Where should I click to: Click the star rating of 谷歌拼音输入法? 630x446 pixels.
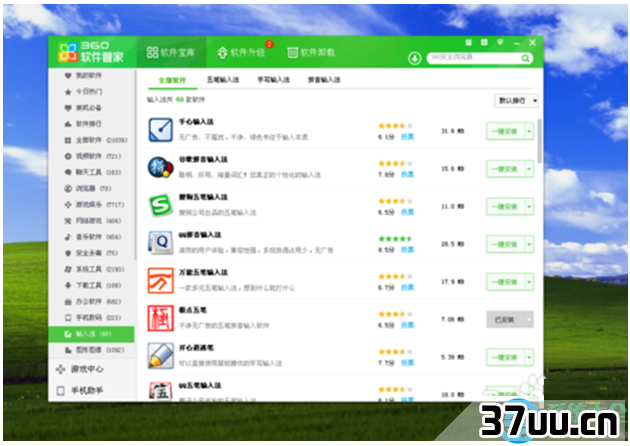pyautogui.click(x=395, y=163)
